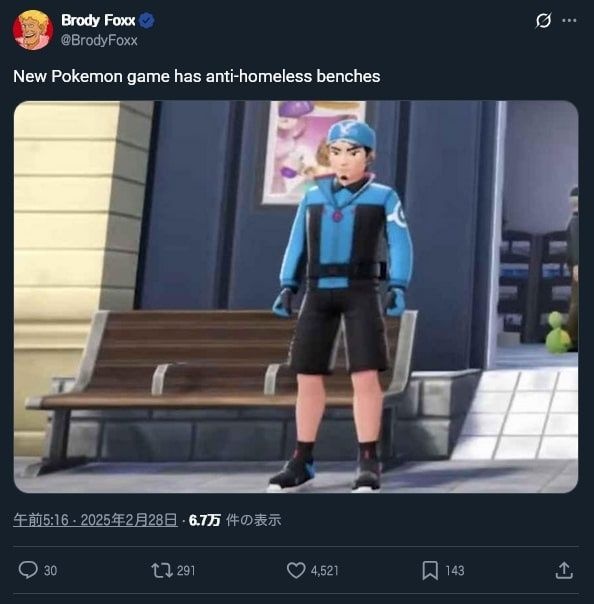Open the @BrodyFoxx handle link
The height and width of the screenshot is (604, 594).
pos(99,40)
